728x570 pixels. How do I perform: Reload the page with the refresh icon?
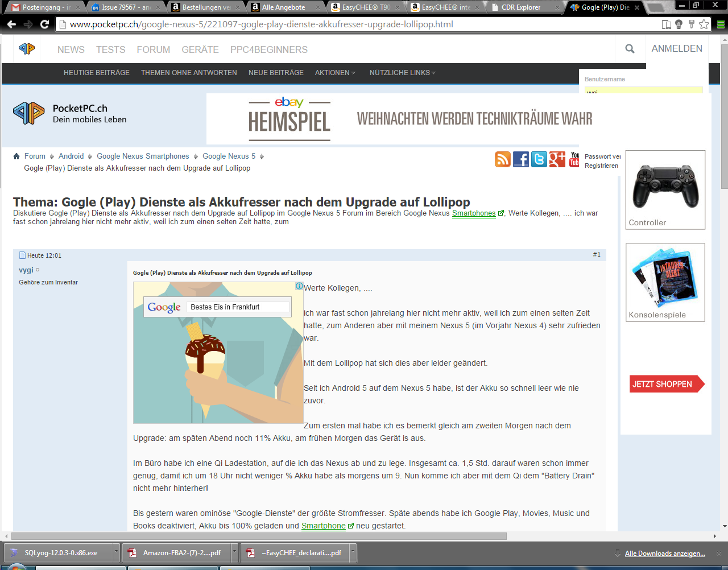point(44,24)
